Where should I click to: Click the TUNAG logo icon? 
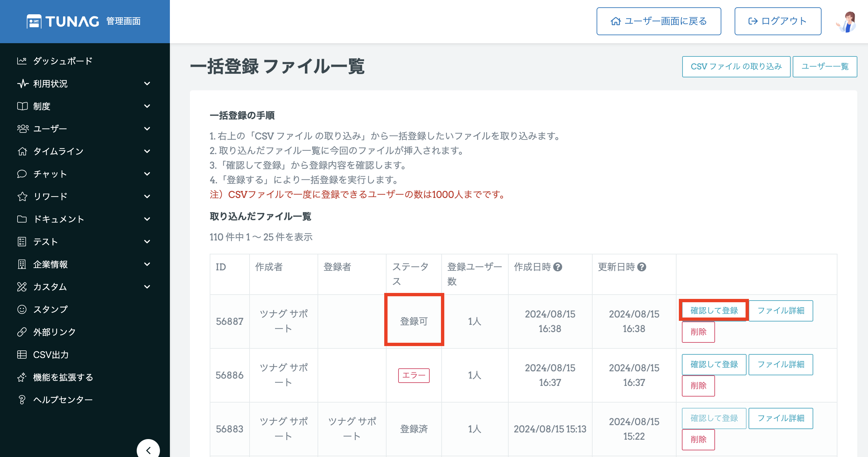tap(34, 21)
